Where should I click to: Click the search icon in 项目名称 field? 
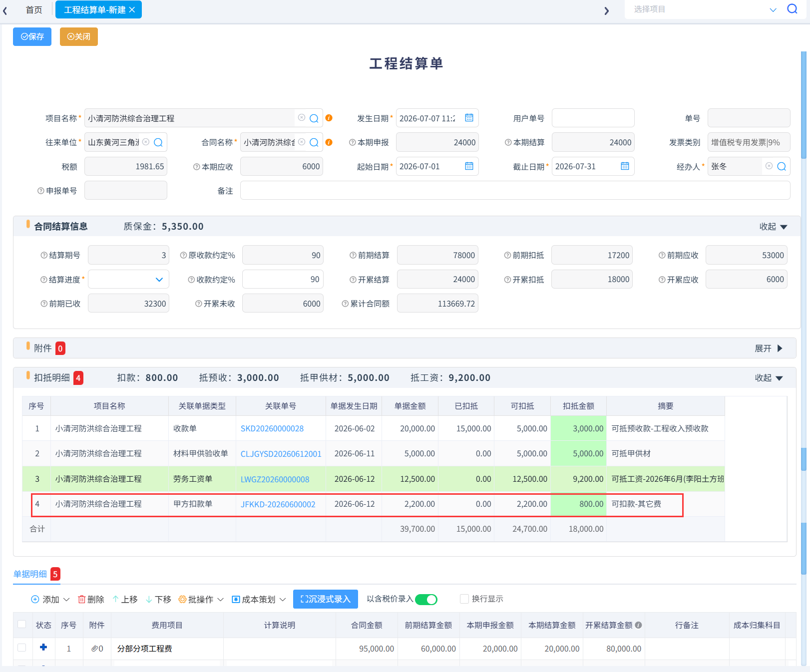[314, 118]
